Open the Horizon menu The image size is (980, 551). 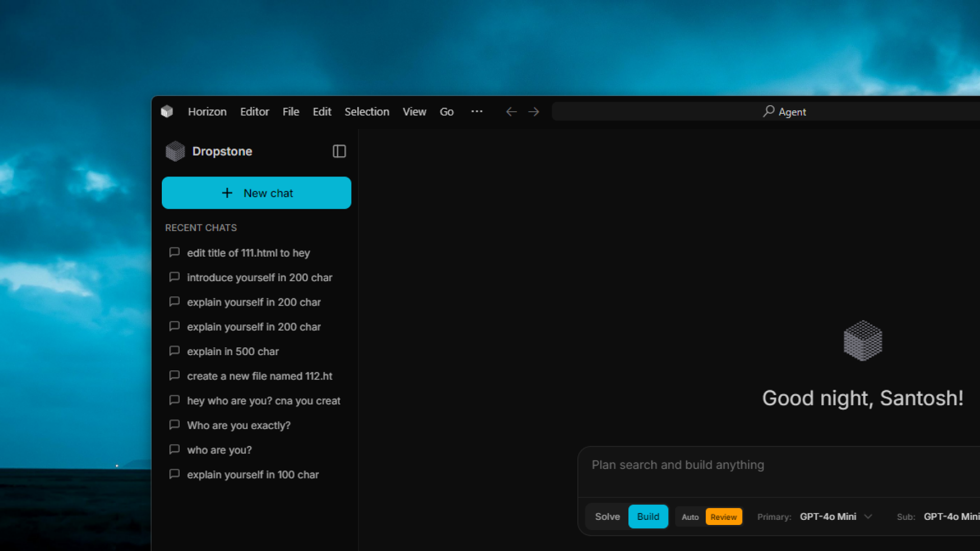click(x=207, y=112)
